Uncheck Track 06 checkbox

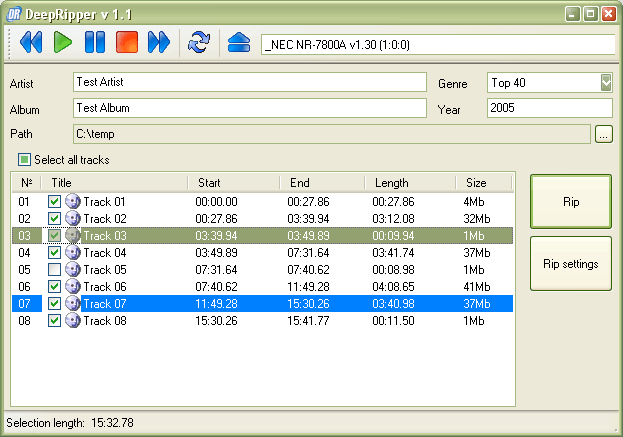[x=54, y=286]
